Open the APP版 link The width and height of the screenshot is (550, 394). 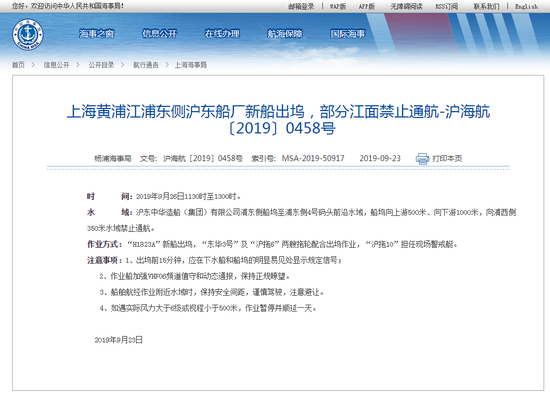tap(367, 6)
